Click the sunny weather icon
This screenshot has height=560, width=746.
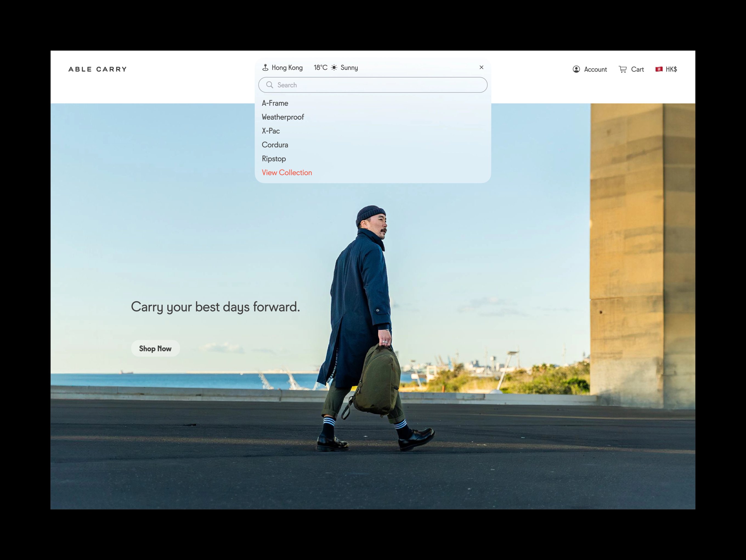pos(334,68)
